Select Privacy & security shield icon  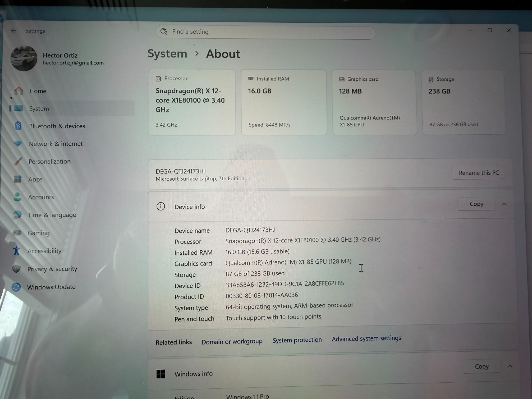(x=16, y=269)
